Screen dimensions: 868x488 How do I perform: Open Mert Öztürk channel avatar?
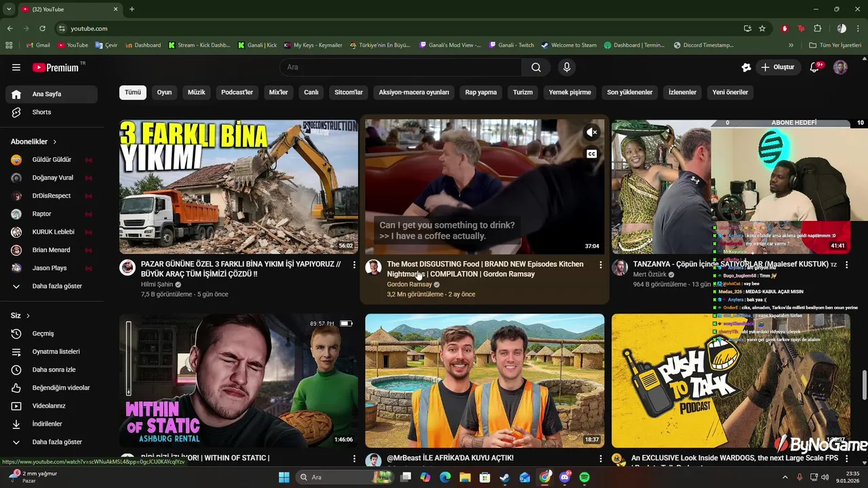(620, 267)
